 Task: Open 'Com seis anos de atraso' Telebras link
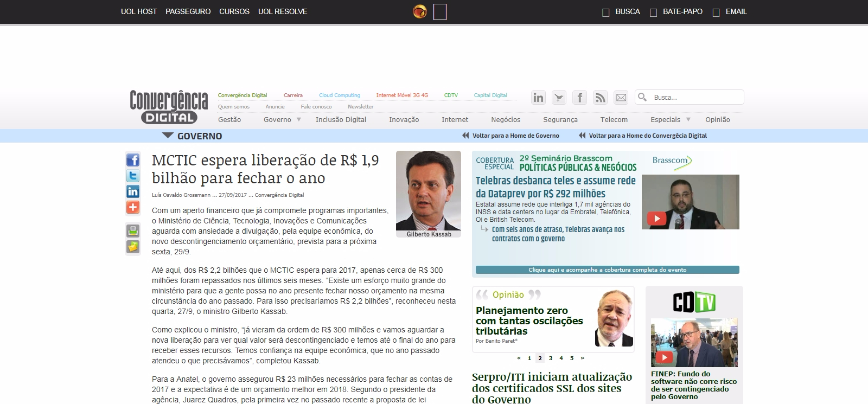[558, 234]
